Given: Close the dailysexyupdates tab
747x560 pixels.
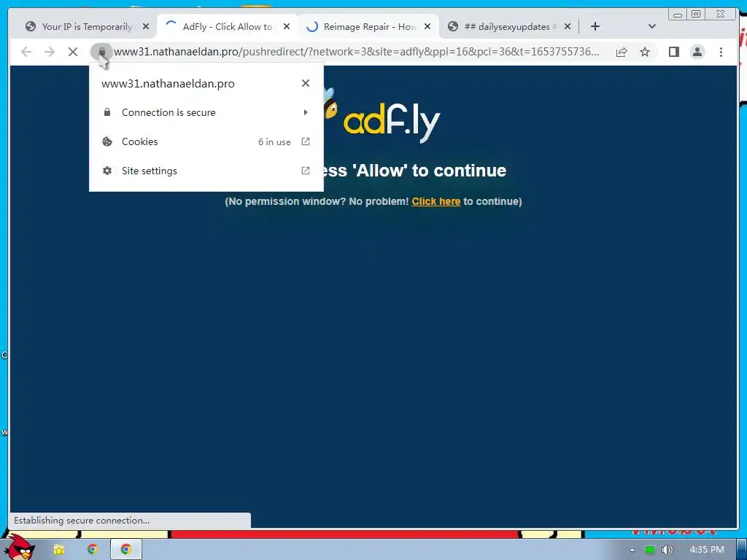Looking at the screenshot, I should point(568,27).
